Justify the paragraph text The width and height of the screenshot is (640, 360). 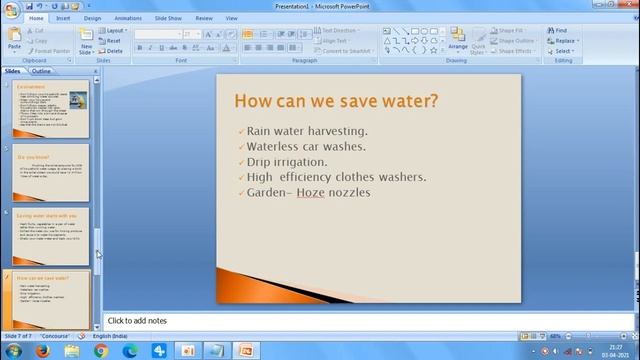281,48
